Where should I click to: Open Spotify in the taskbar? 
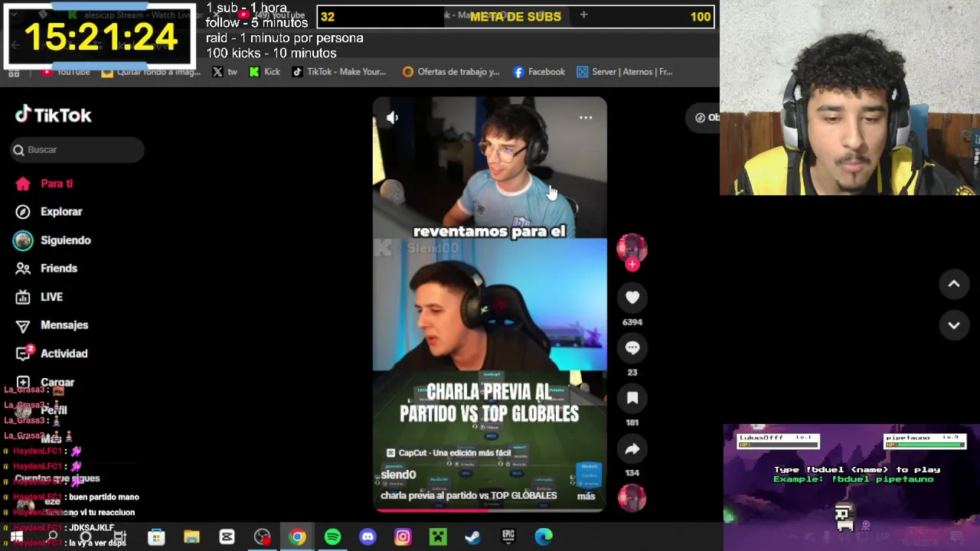(x=332, y=537)
